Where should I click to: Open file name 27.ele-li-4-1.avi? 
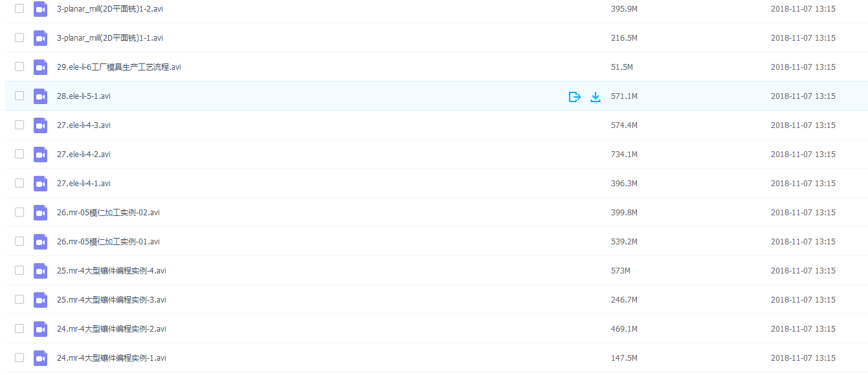pos(83,184)
